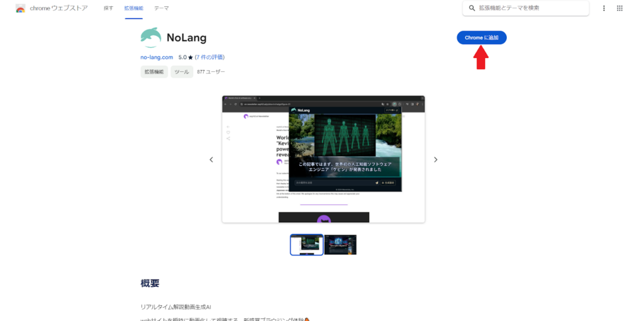Viewport: 644px width, 321px height.
Task: Open the 7 件の評価 reviews link
Action: pyautogui.click(x=210, y=57)
